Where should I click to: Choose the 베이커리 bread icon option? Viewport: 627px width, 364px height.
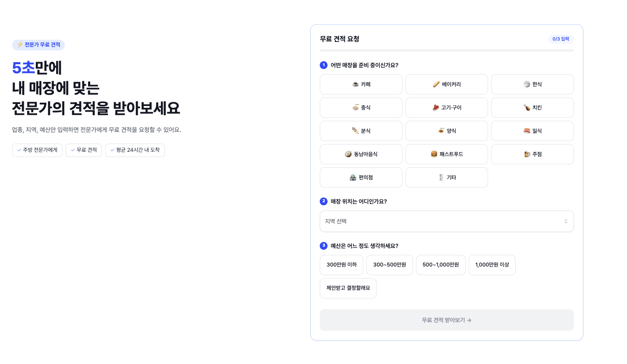click(447, 84)
